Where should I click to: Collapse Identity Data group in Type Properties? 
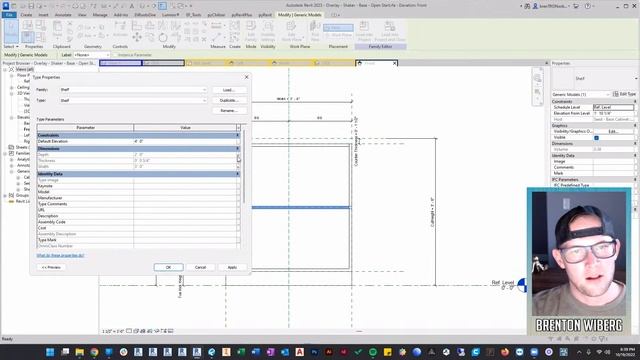point(238,174)
